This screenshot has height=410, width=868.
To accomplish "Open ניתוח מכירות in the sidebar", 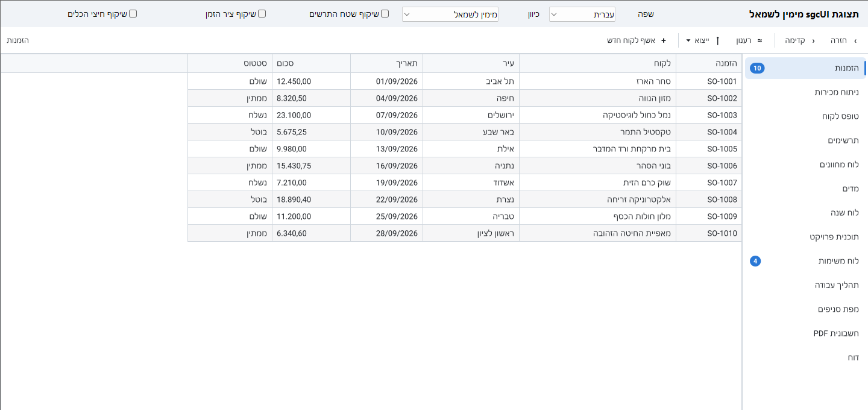I will coord(805,92).
